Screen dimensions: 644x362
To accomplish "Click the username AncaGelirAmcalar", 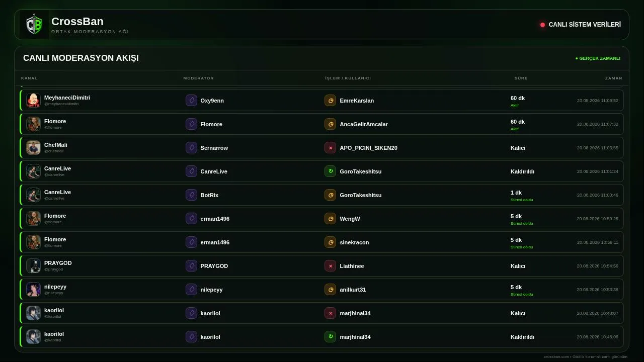I will (364, 124).
